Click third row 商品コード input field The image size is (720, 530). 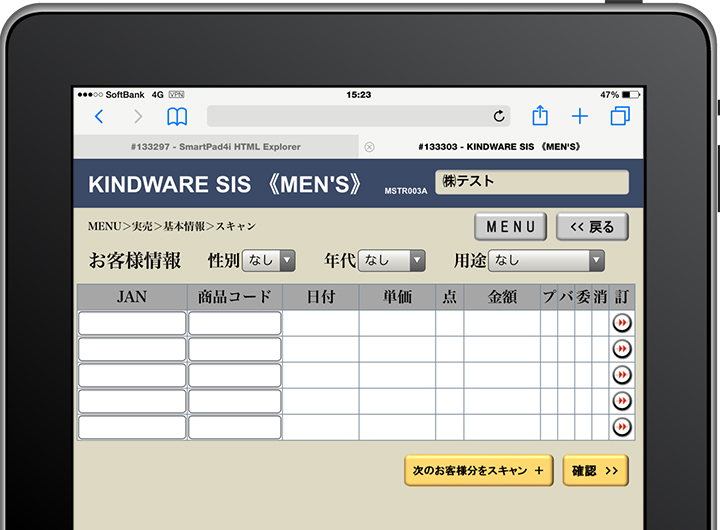tap(235, 375)
